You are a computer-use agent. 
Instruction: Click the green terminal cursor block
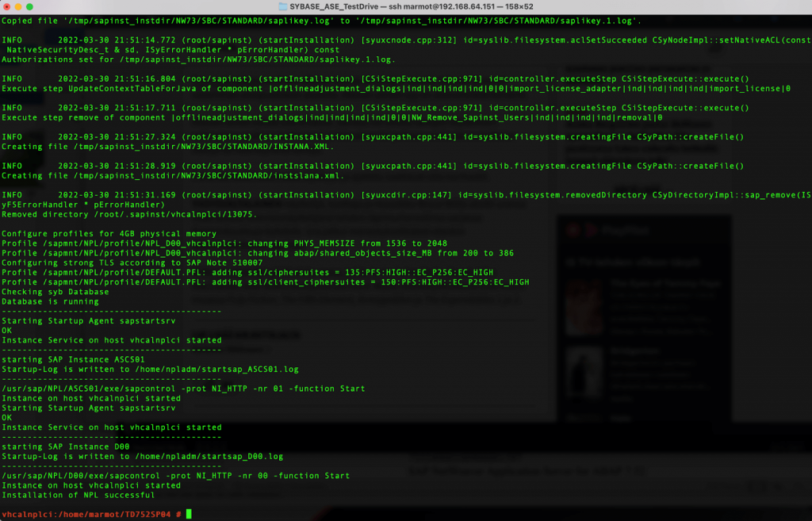point(189,514)
